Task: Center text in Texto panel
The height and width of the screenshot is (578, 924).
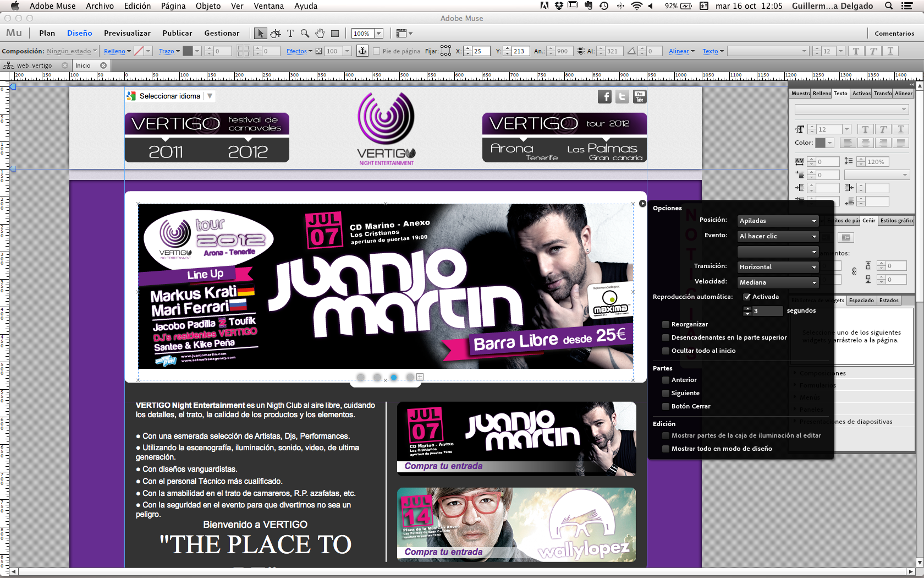Action: click(x=865, y=143)
